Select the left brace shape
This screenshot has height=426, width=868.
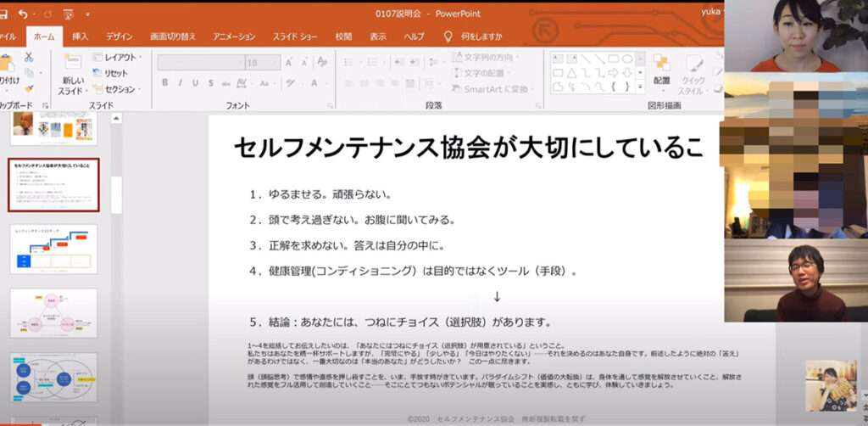point(614,87)
